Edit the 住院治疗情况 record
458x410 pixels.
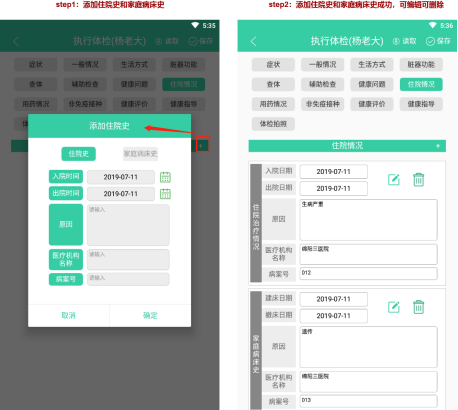[x=394, y=179]
